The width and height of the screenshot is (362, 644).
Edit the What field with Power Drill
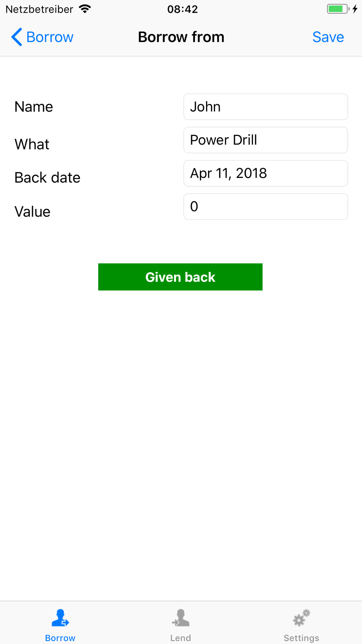tap(265, 140)
